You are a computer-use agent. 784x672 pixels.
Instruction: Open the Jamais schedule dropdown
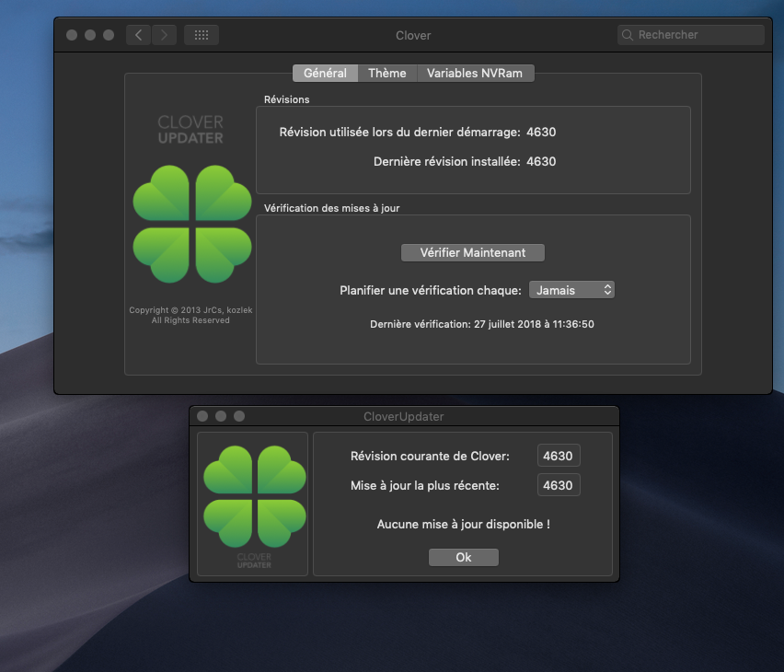point(571,290)
